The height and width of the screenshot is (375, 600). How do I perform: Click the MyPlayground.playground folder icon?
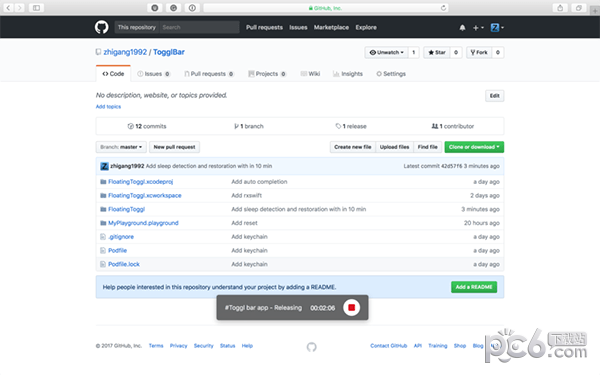[103, 223]
